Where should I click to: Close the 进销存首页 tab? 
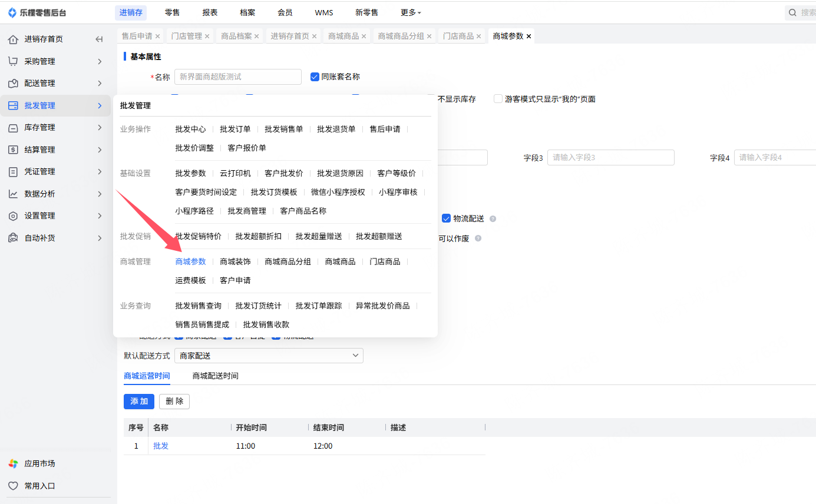[314, 37]
